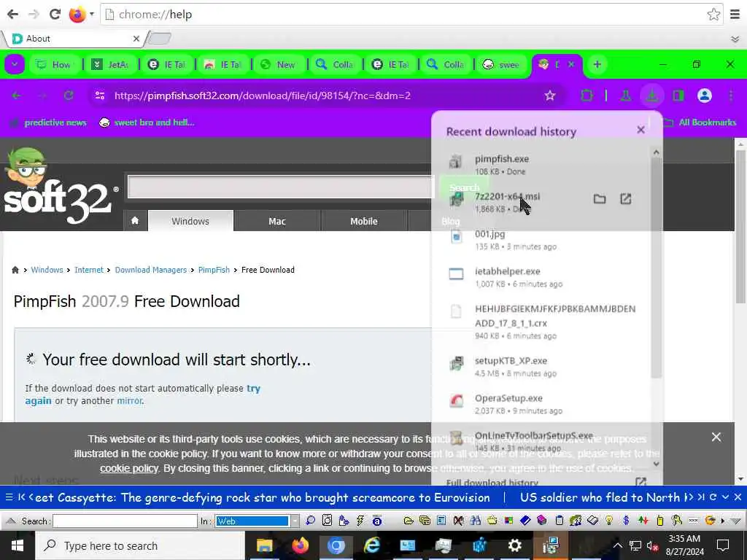Click the light bulb icon in bottom toolbar
This screenshot has width=747, height=560.
click(x=609, y=521)
